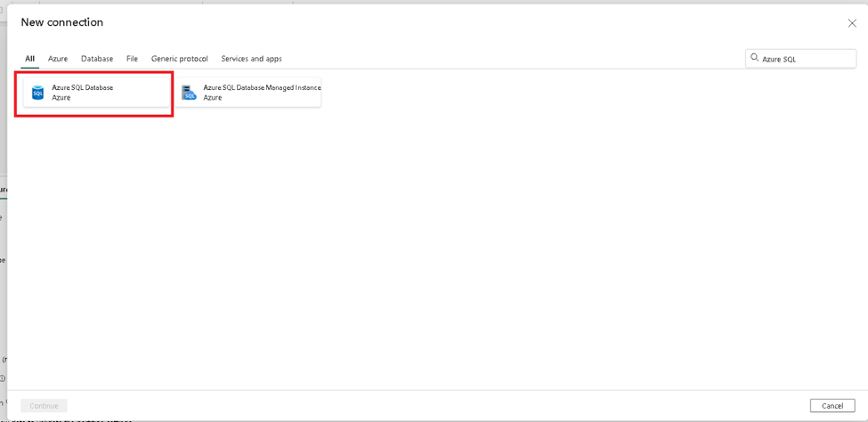
Task: Open the File tab
Action: [132, 59]
